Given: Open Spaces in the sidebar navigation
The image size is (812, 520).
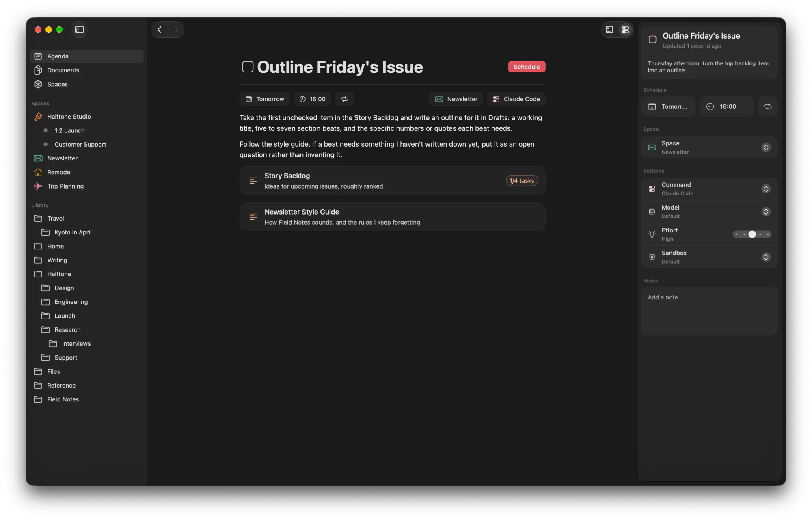Looking at the screenshot, I should (x=86, y=84).
